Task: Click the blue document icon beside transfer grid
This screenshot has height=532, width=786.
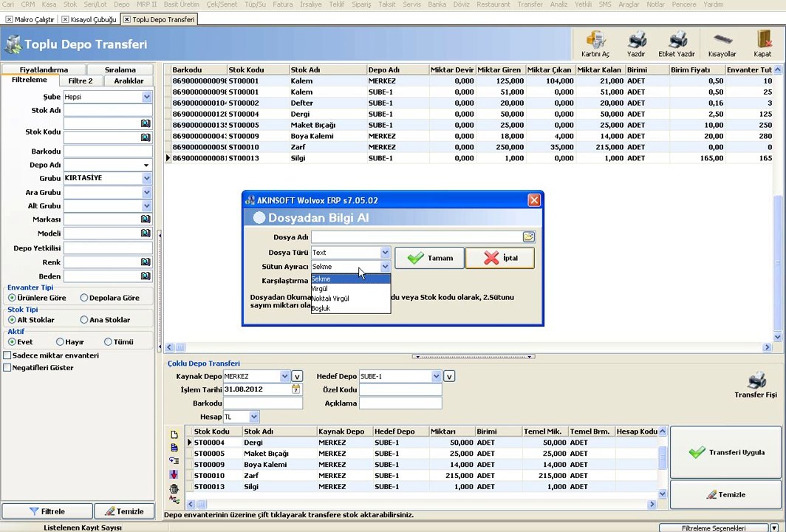Action: point(174,448)
